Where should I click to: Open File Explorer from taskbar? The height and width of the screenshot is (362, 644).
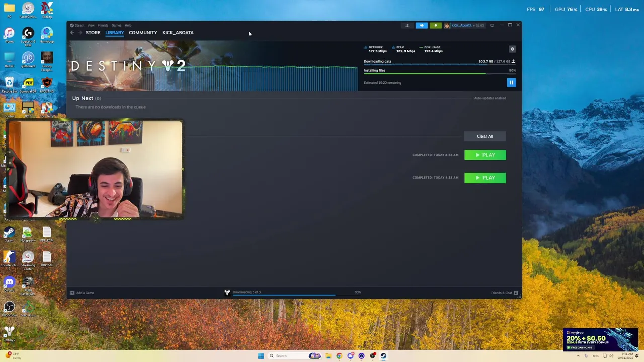point(328,356)
